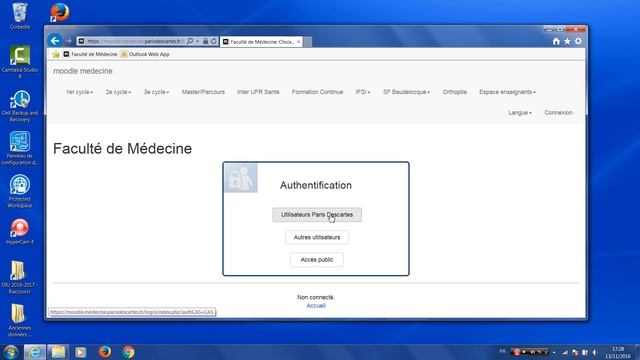The height and width of the screenshot is (360, 640).
Task: Expand the 2e cycle menu
Action: pos(118,92)
